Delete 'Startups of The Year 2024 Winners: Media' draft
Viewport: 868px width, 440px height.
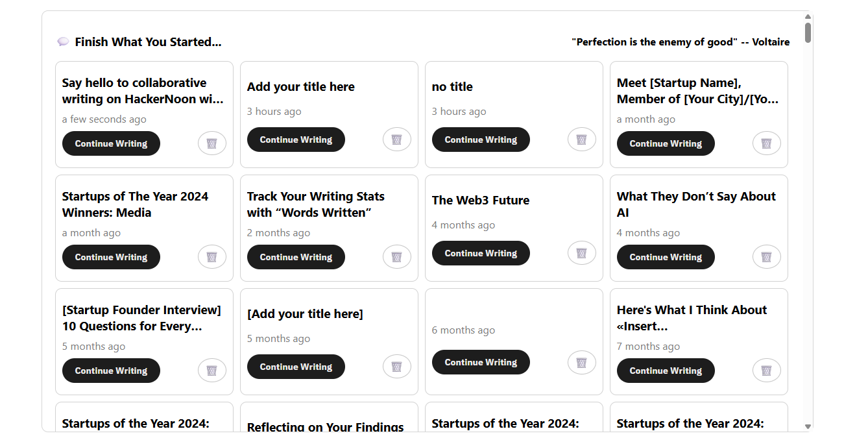click(212, 257)
